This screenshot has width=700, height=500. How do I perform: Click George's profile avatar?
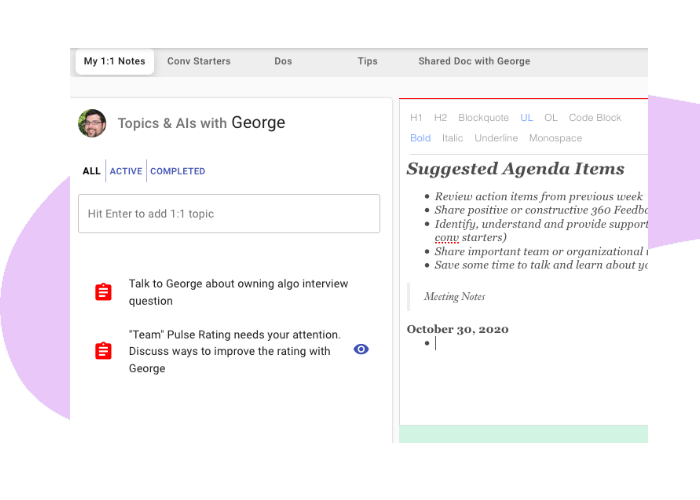tap(92, 123)
